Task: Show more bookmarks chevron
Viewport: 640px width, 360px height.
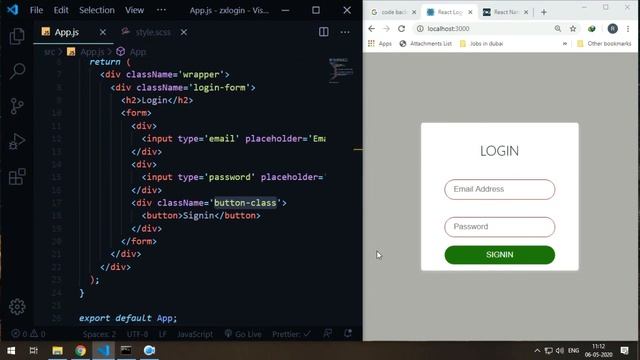Action: tap(565, 44)
